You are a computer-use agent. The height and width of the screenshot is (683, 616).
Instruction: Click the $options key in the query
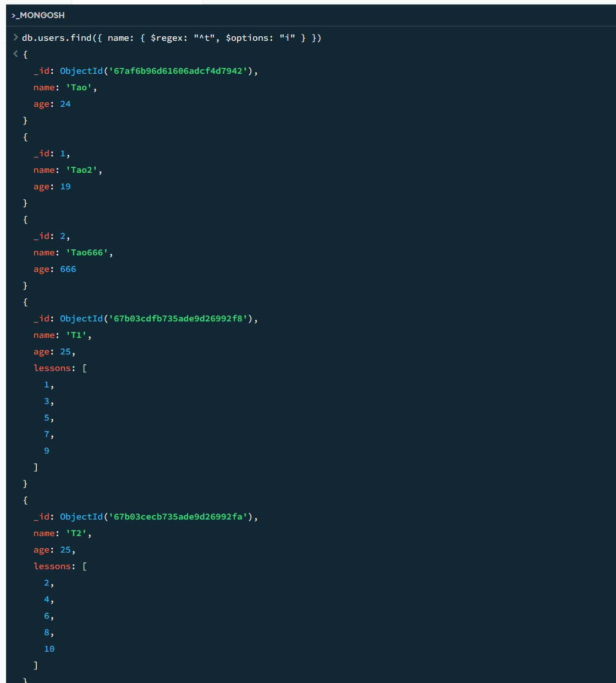(247, 38)
